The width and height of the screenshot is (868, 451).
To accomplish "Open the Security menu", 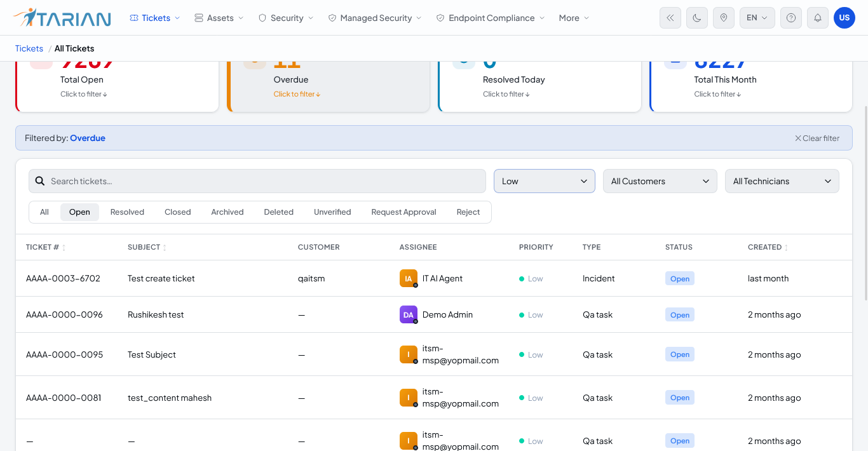I will coord(286,18).
